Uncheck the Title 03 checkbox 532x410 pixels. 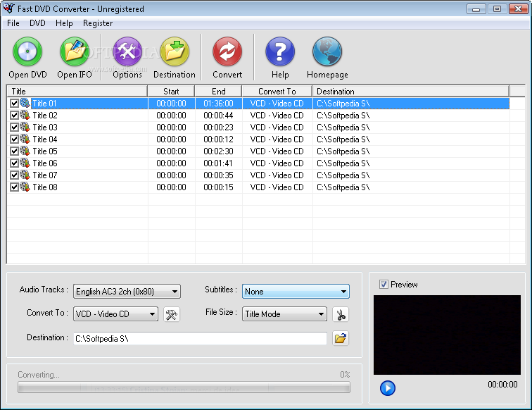[14, 128]
